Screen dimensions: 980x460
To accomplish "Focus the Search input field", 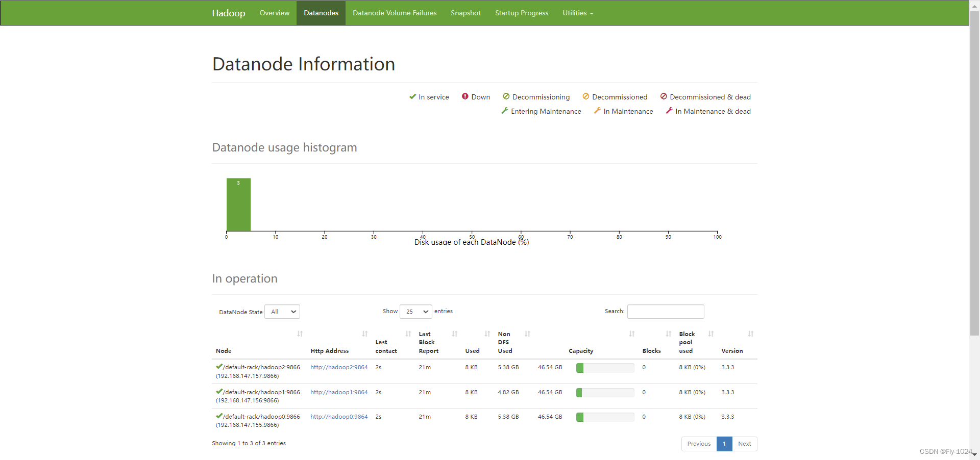I will click(x=666, y=312).
